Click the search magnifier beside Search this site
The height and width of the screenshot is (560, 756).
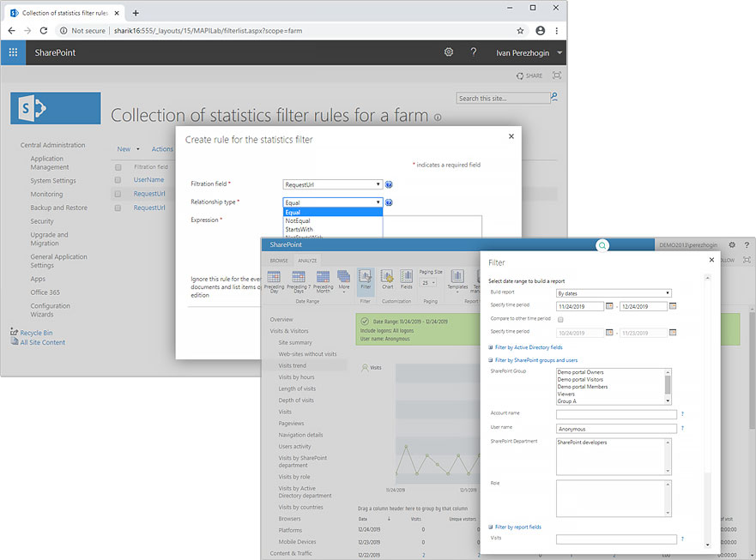pyautogui.click(x=554, y=98)
